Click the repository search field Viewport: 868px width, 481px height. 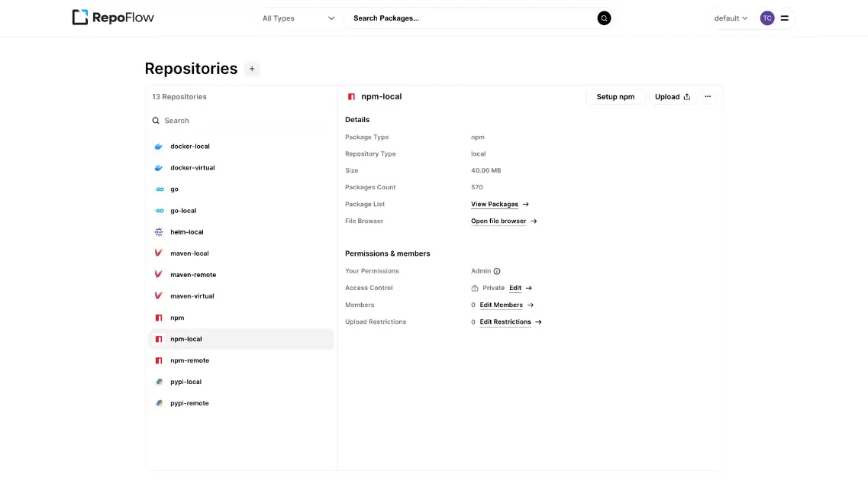coord(229,120)
